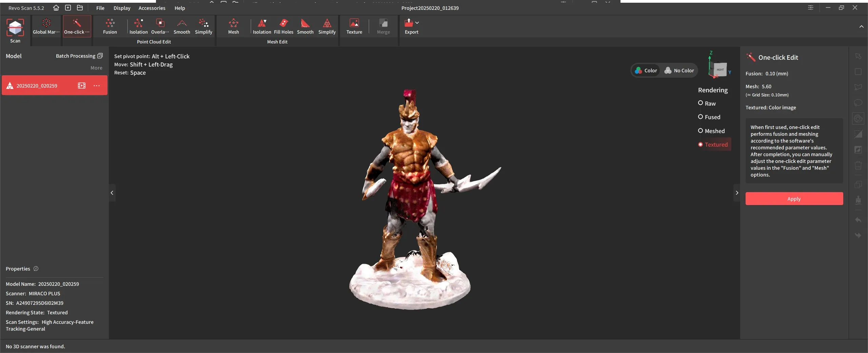Collapse the right One-click Edit panel

pos(737,193)
